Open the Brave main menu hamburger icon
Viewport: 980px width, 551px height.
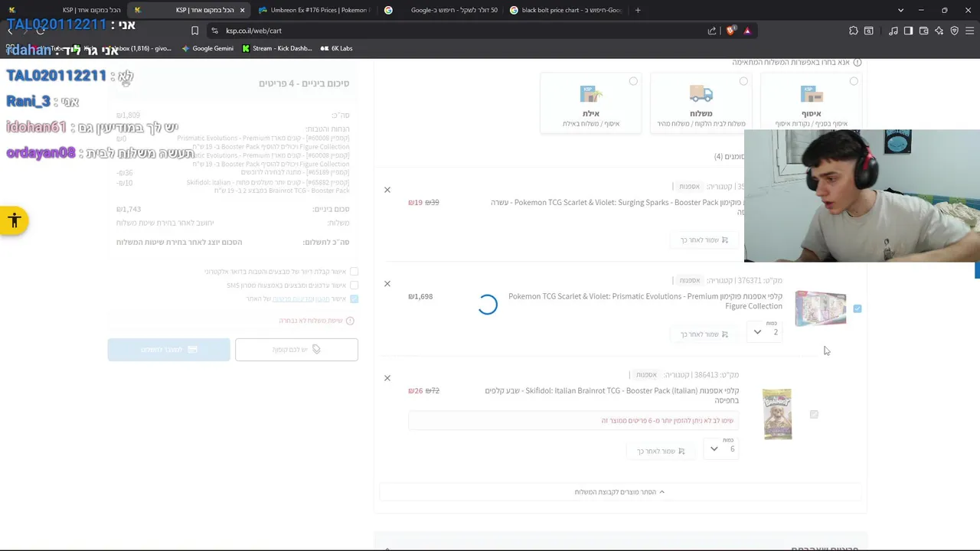(x=970, y=31)
